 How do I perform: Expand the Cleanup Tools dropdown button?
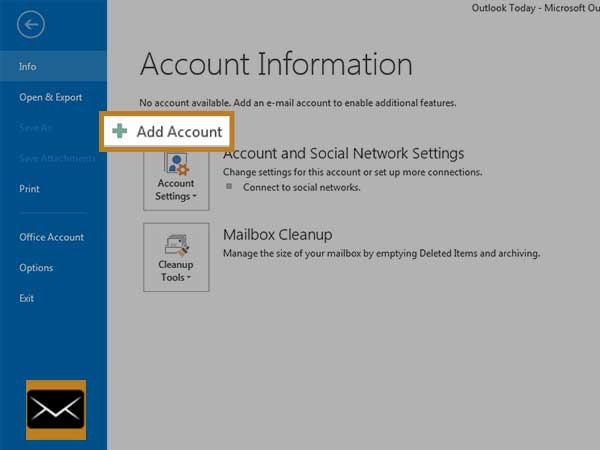coord(176,257)
